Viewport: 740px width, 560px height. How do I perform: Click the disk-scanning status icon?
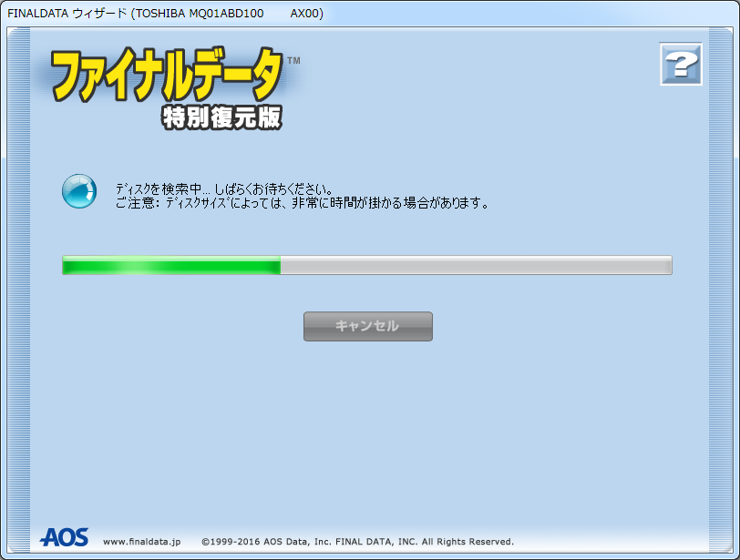pos(78,192)
